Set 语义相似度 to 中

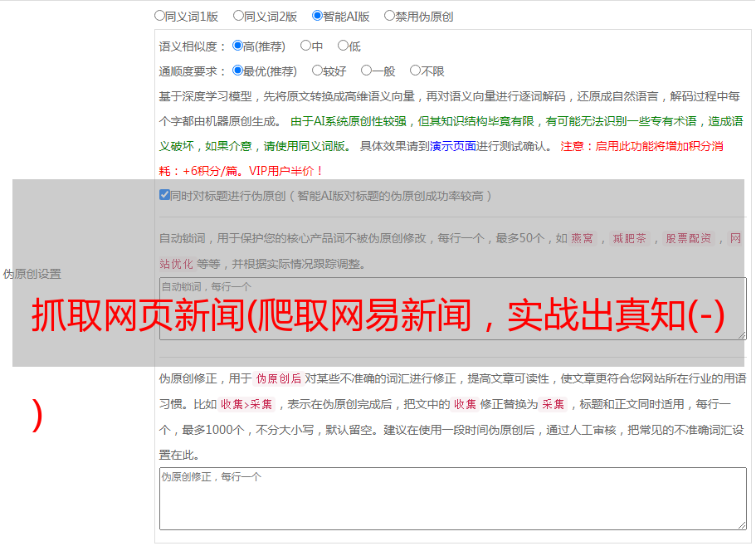[x=305, y=46]
